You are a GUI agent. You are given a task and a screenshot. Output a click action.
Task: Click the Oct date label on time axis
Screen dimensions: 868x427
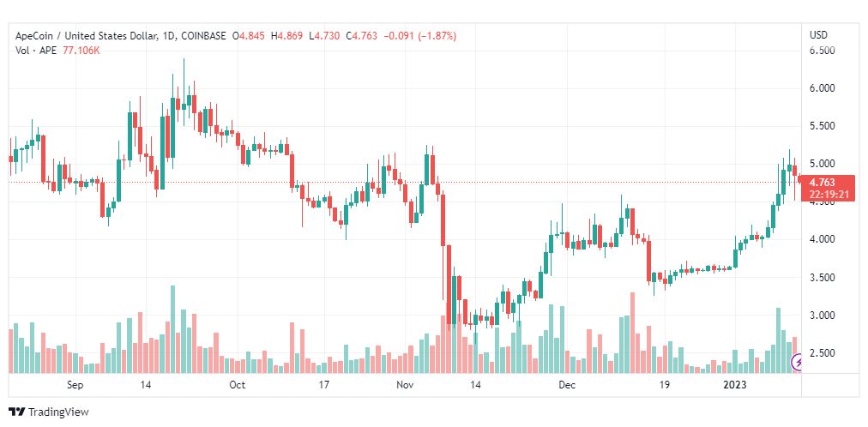point(237,385)
